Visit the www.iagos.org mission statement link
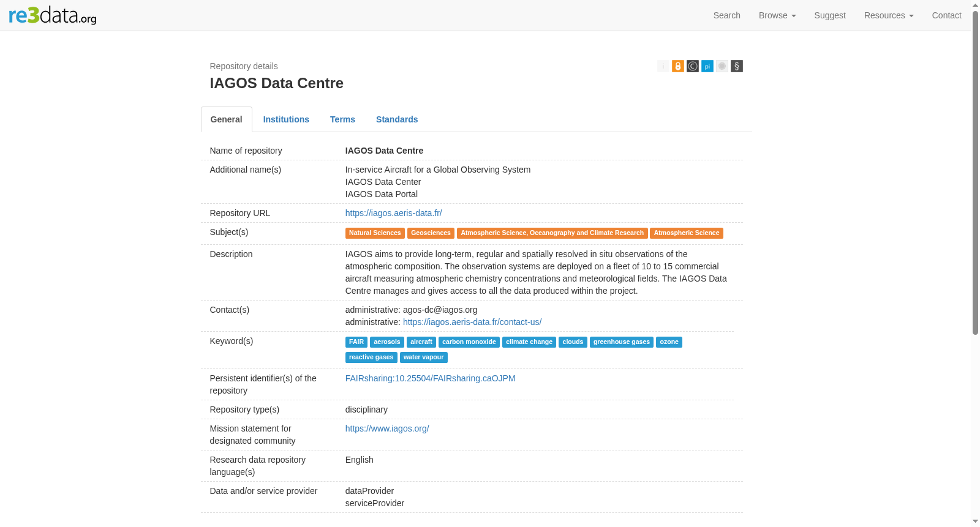The image size is (980, 527). [387, 428]
